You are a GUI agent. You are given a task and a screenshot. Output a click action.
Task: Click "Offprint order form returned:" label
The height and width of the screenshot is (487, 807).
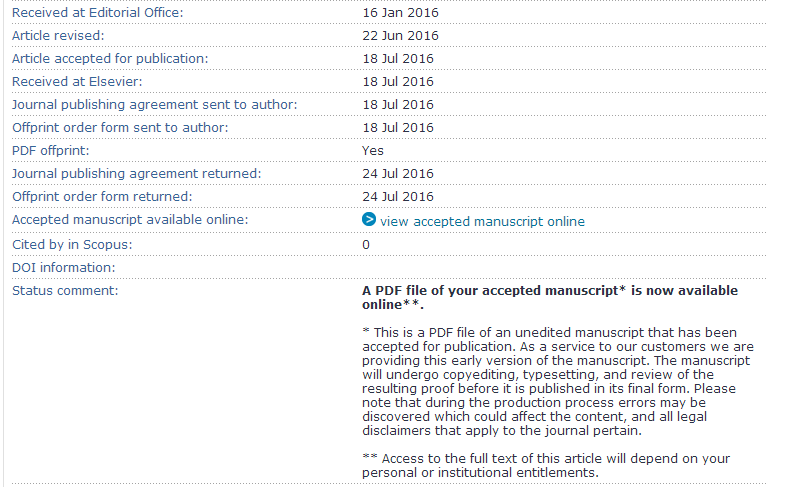[x=102, y=197]
